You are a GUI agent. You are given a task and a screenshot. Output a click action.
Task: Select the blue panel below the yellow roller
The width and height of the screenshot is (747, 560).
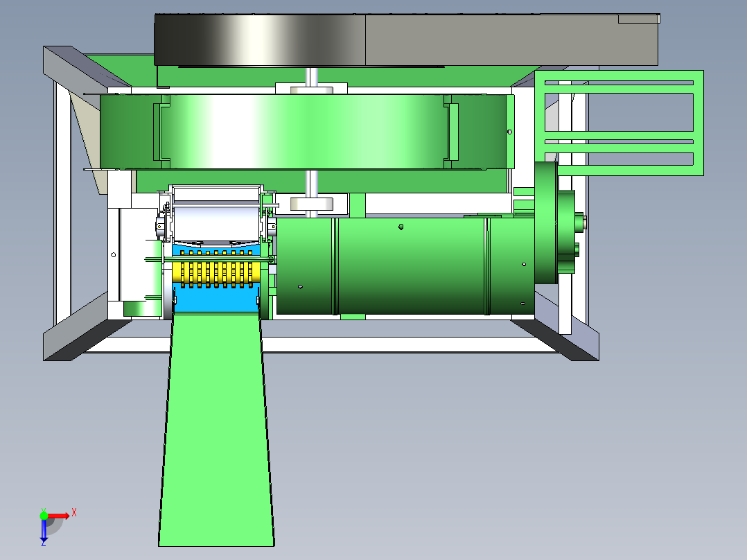(x=216, y=299)
